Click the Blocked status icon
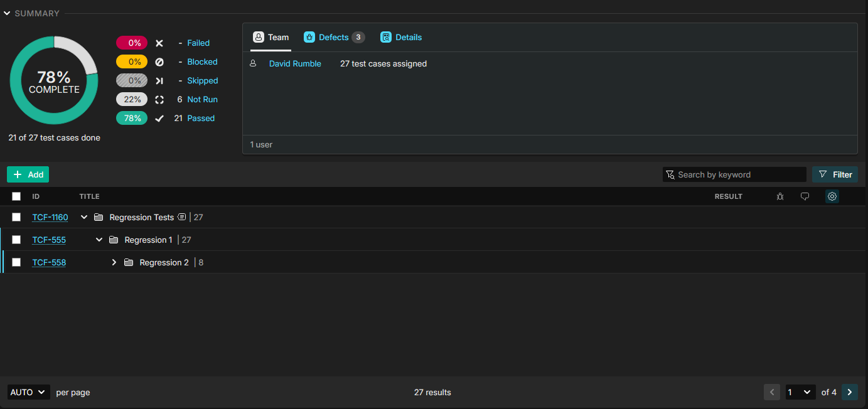This screenshot has height=409, width=868. (x=159, y=62)
